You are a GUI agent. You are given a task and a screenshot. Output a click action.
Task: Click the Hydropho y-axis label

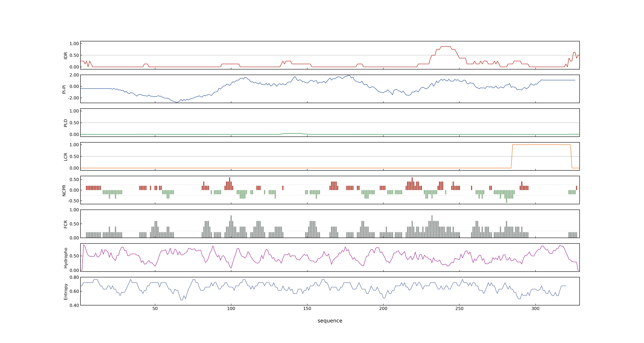[x=66, y=258]
